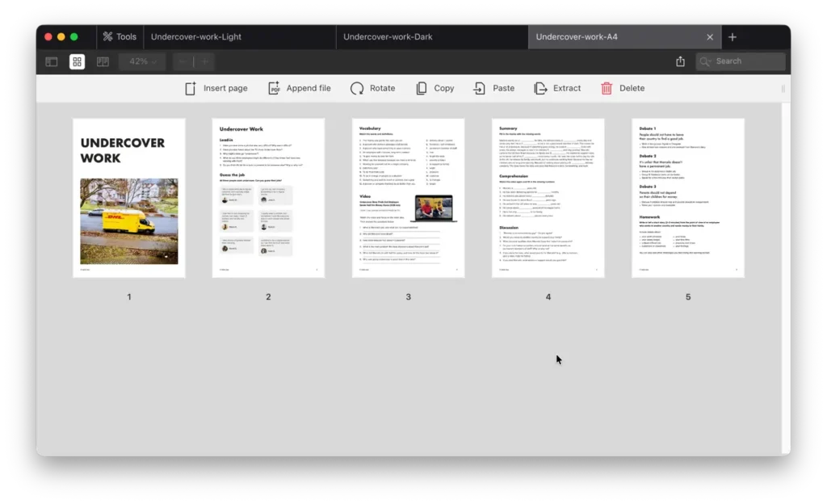Click the Copy pages icon
The image size is (827, 504).
422,88
